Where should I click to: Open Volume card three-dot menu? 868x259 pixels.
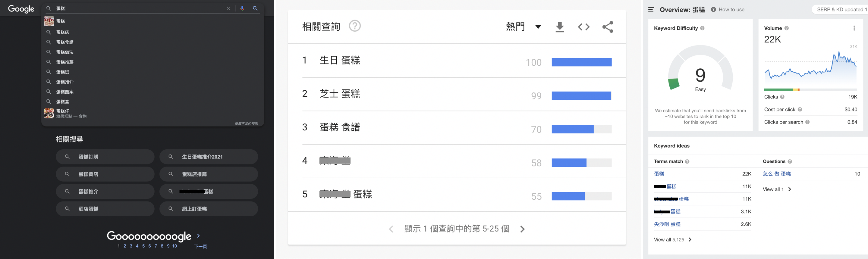[x=854, y=28]
